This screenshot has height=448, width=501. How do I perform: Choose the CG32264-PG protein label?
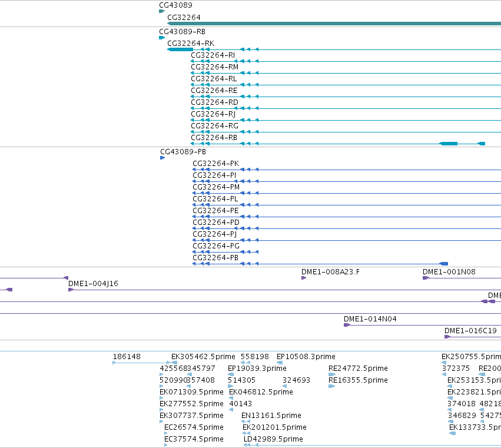click(216, 246)
